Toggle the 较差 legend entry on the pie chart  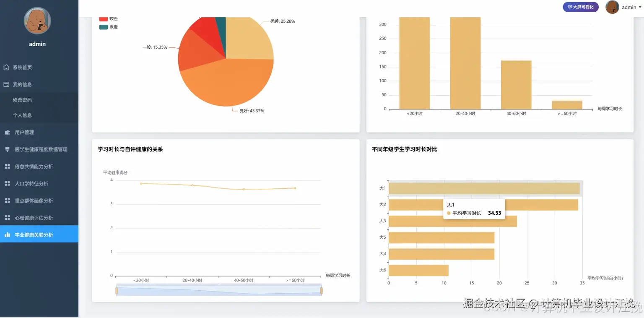coord(109,19)
